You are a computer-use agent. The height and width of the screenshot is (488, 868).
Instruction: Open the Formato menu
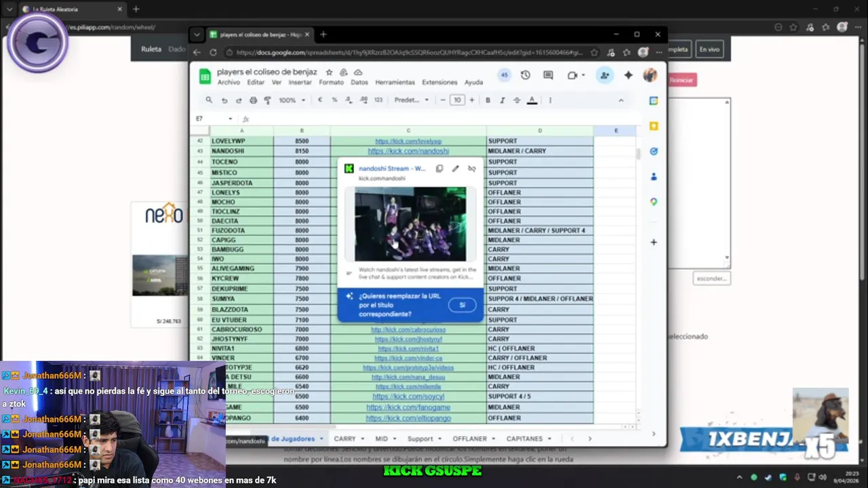(332, 83)
